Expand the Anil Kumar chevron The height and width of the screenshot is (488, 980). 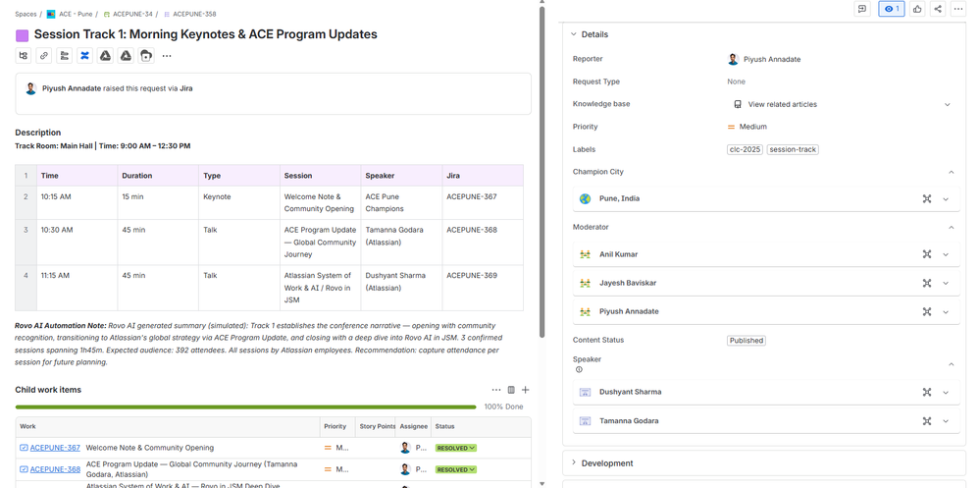tap(946, 254)
